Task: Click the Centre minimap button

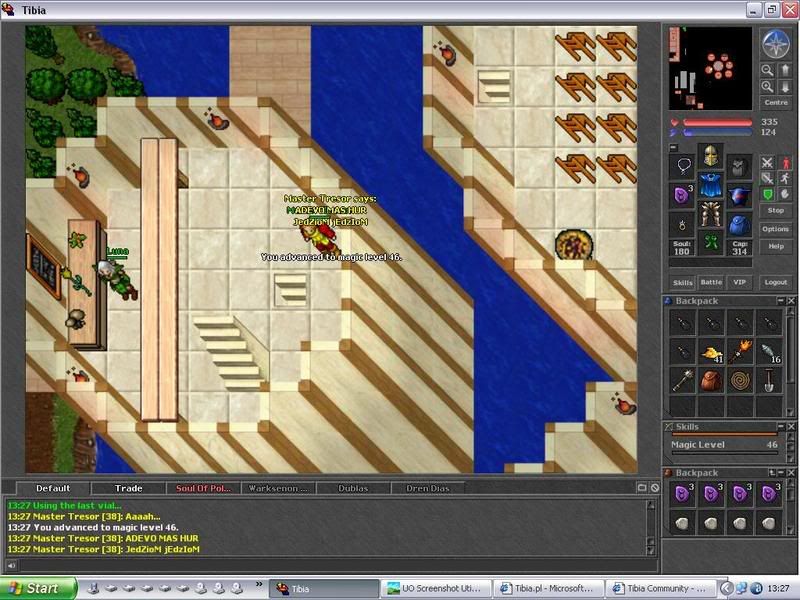Action: (776, 103)
